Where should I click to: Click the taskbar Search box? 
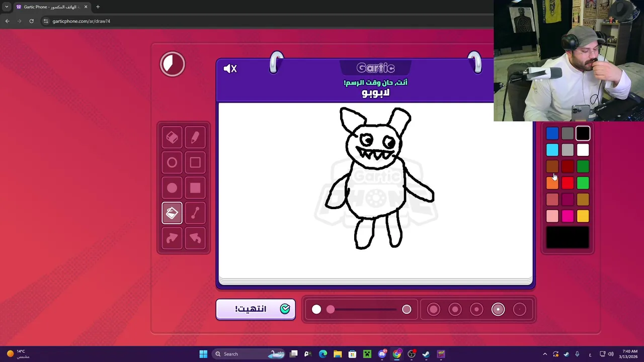[x=249, y=354]
